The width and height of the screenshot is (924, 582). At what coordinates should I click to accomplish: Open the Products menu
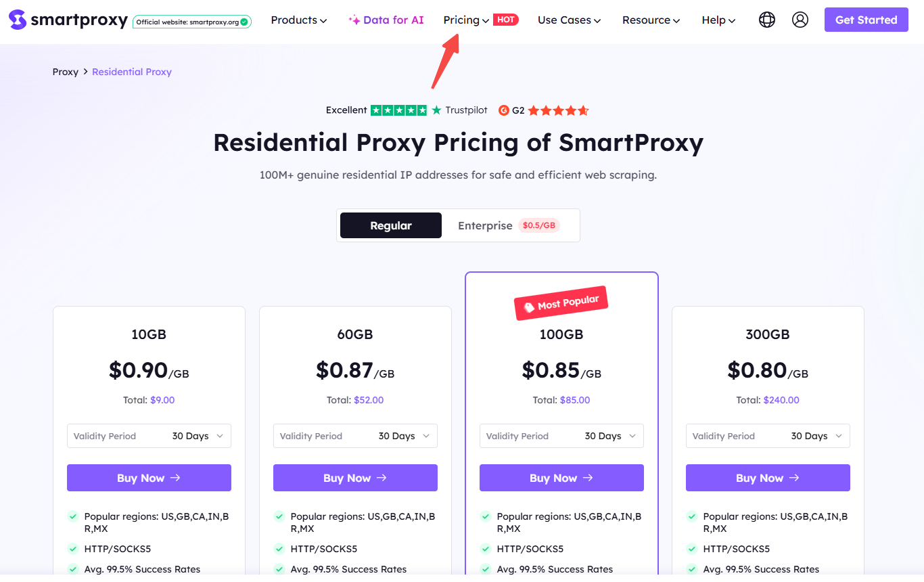point(299,20)
